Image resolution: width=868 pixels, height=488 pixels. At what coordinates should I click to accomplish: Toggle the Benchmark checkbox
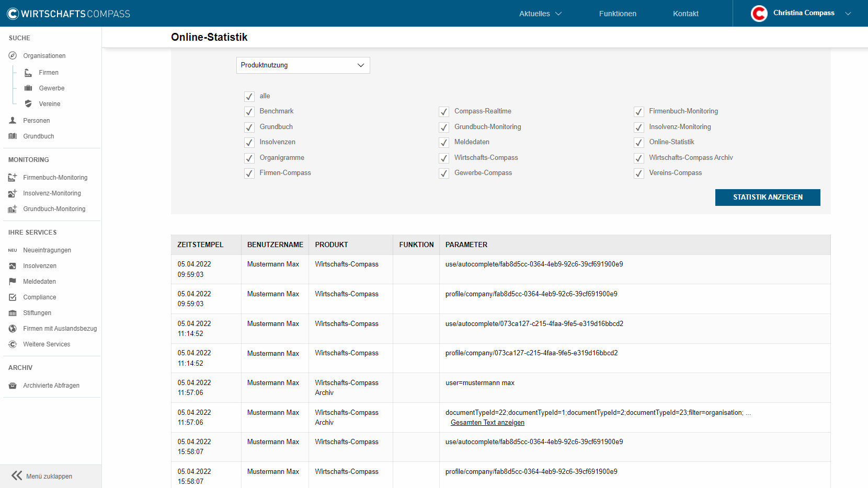pos(249,112)
